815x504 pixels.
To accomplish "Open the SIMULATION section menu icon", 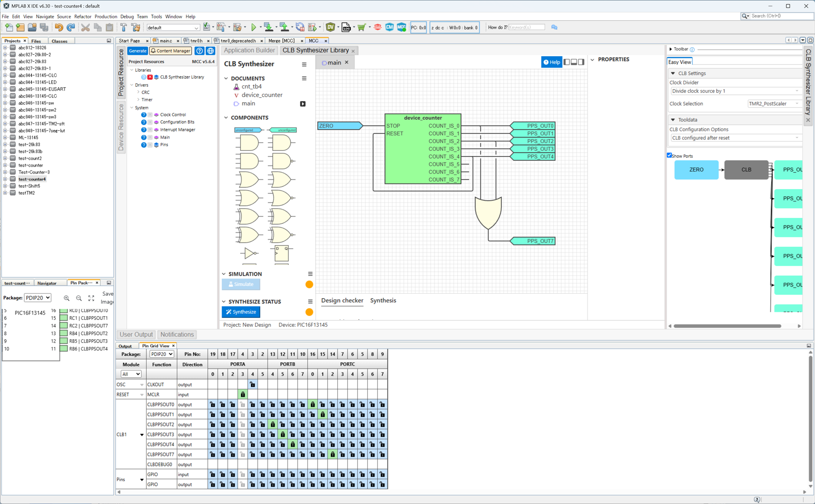I will pos(310,274).
